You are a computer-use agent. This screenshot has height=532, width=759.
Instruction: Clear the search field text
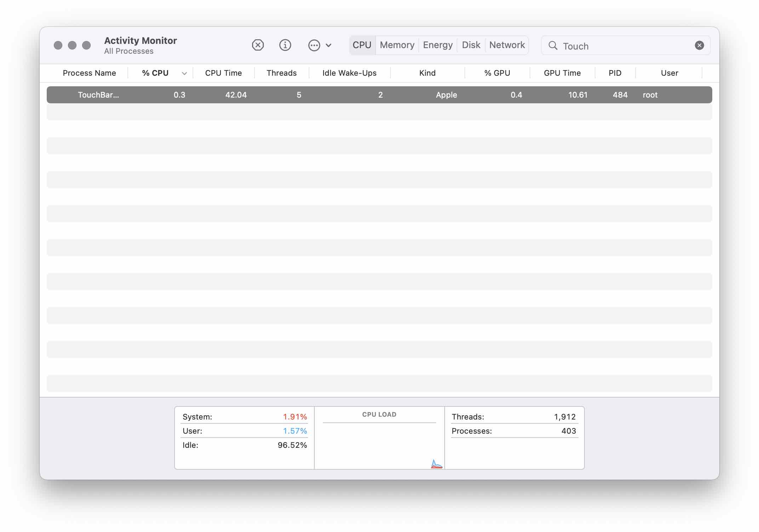699,45
